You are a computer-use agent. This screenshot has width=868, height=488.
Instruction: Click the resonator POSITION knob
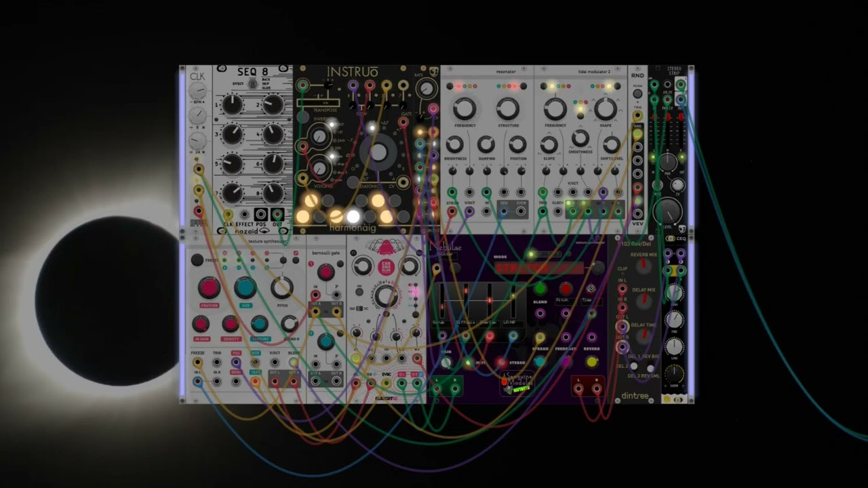click(517, 144)
